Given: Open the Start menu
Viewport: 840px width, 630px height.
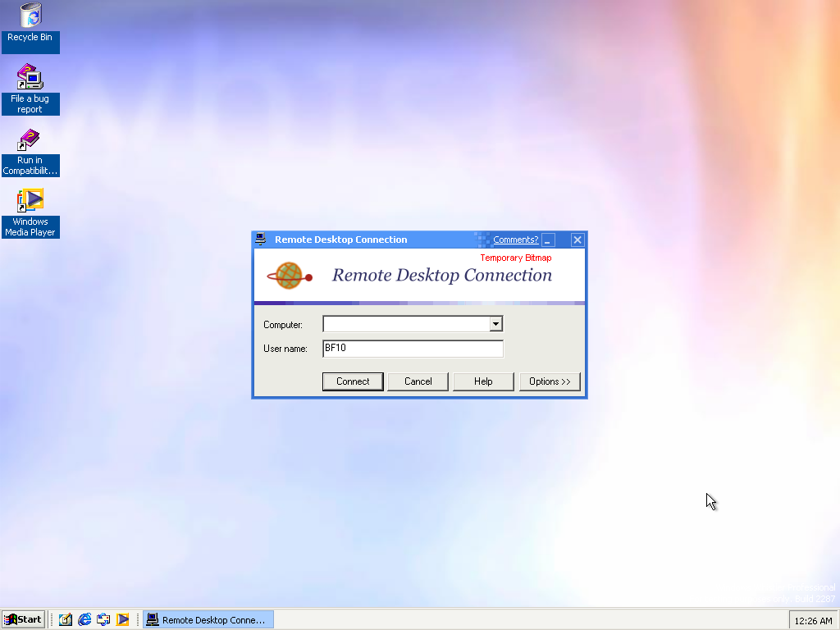Looking at the screenshot, I should [x=23, y=619].
